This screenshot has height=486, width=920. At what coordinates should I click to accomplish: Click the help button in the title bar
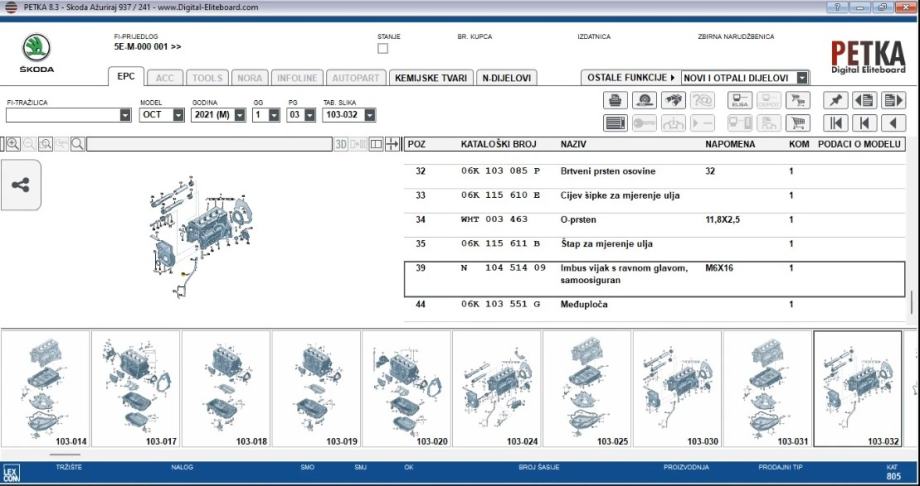click(836, 7)
